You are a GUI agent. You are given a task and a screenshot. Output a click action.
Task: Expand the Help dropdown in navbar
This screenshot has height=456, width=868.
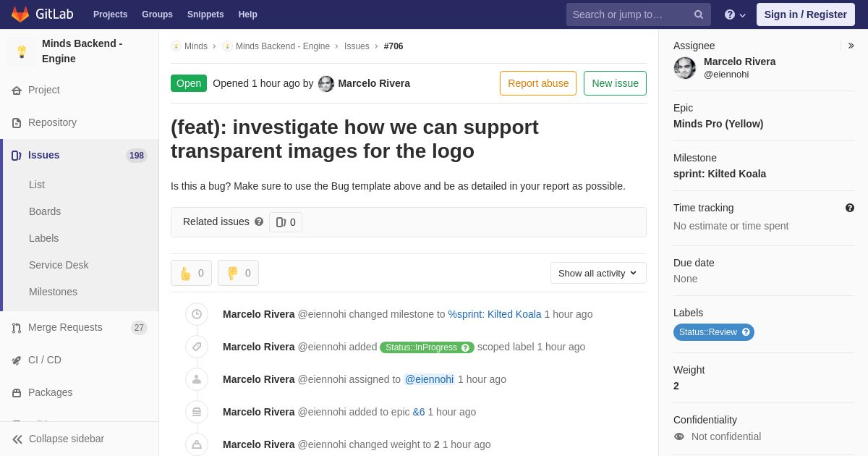[x=735, y=14]
